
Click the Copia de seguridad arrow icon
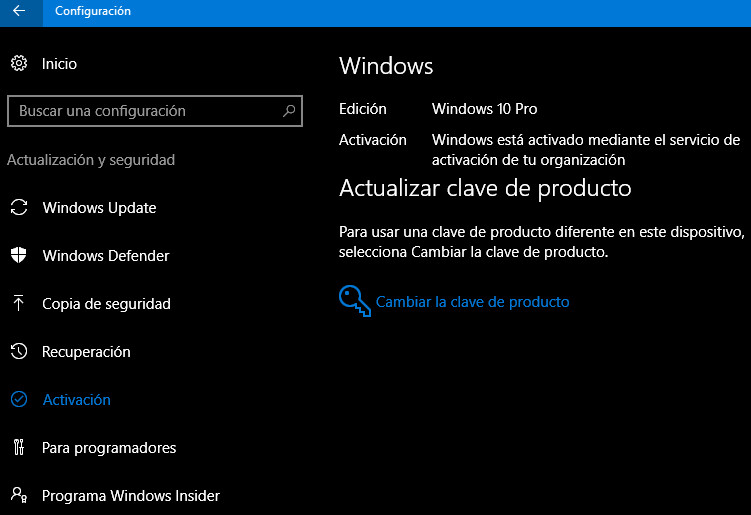point(19,304)
